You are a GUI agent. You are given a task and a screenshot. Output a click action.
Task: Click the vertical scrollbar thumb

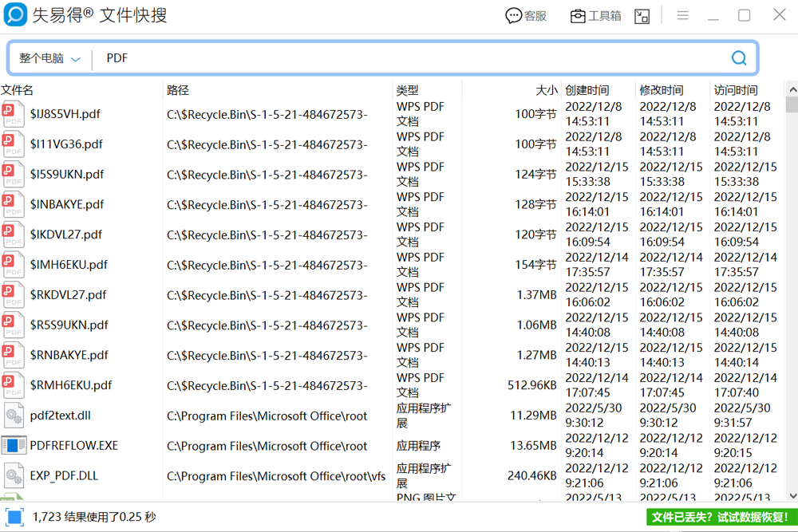(x=792, y=104)
